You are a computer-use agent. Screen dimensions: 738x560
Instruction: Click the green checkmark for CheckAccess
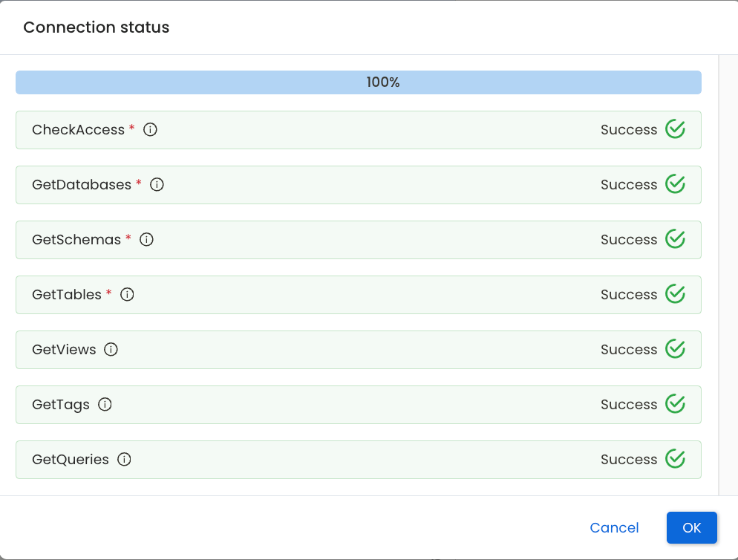click(675, 128)
